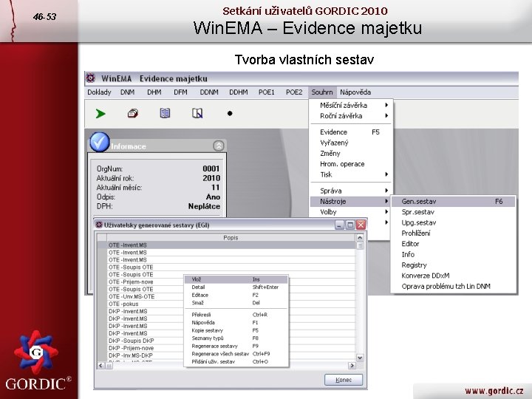
Task: Select Překresli in the context menu
Action: click(236, 315)
